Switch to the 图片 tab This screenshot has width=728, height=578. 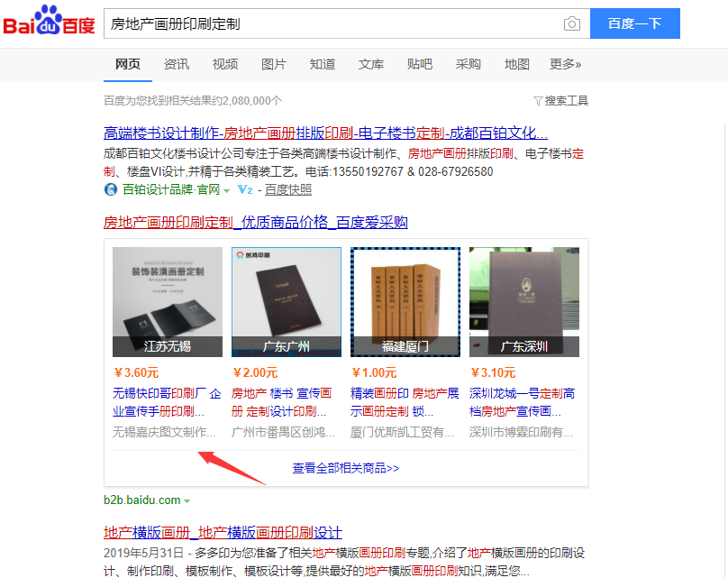tap(274, 64)
